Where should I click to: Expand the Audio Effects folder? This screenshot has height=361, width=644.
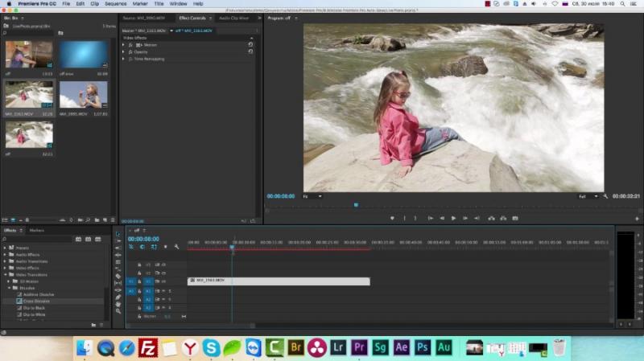coord(5,254)
